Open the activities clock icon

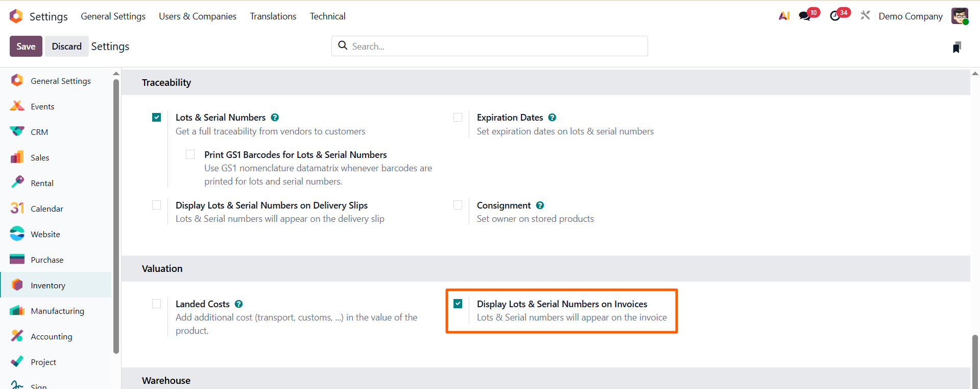tap(835, 16)
